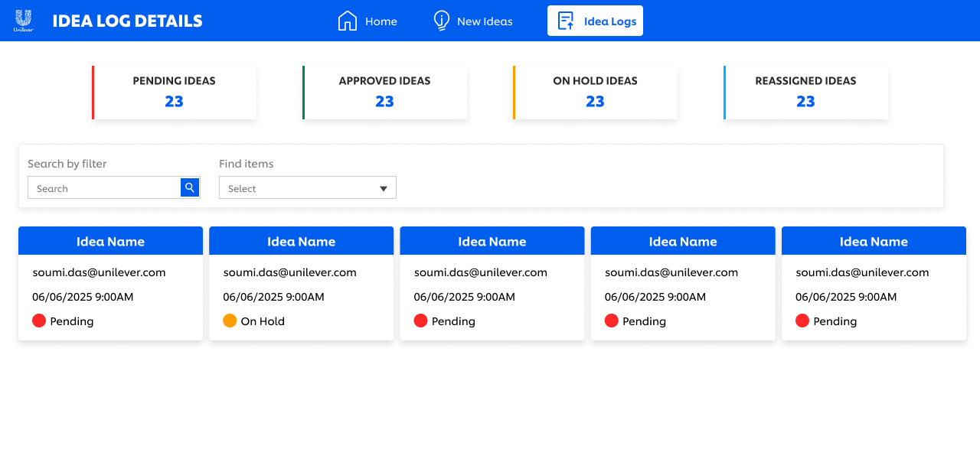
Task: Click the New Ideas lightbulb icon
Action: tap(441, 21)
